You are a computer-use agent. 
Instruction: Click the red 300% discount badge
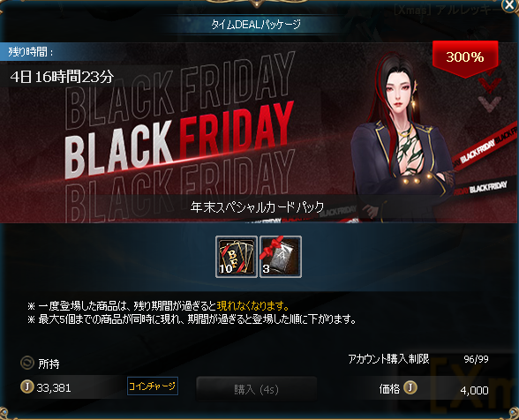[x=465, y=58]
